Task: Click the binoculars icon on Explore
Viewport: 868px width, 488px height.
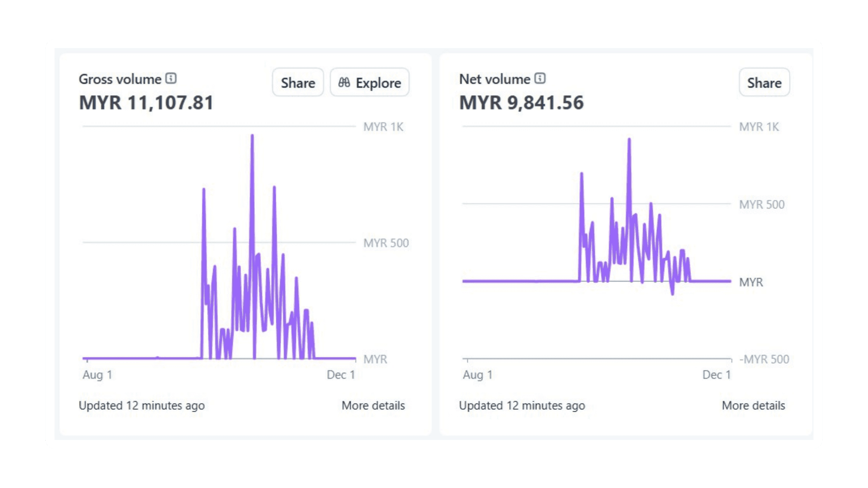Action: (344, 82)
